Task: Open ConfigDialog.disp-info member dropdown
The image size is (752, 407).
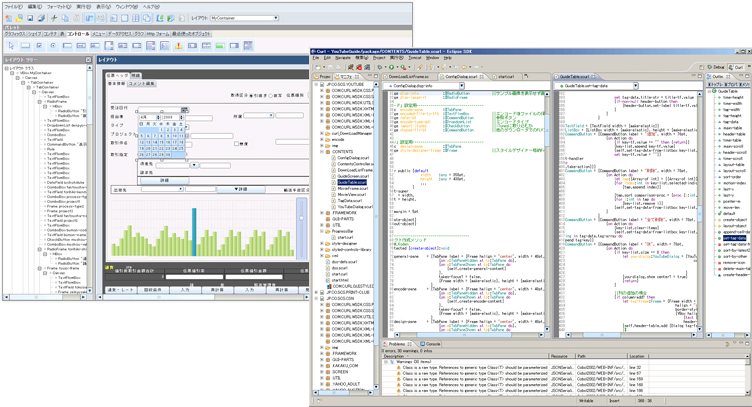Action: click(462, 86)
